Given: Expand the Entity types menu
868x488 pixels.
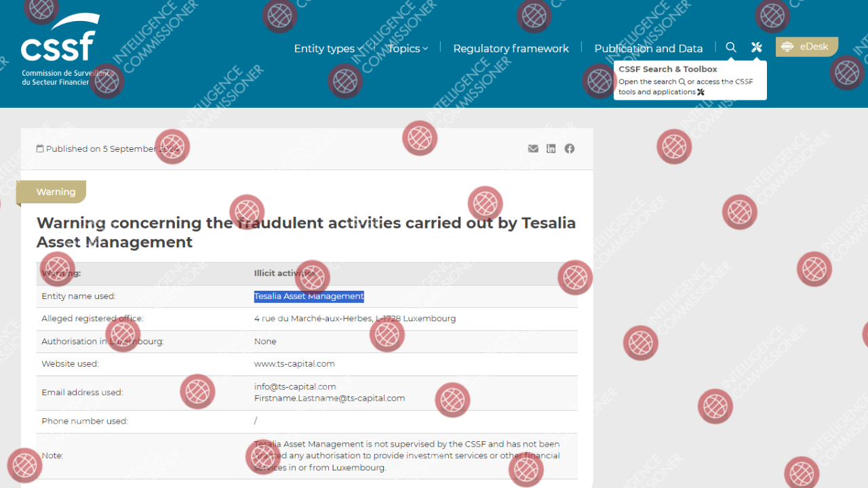Looking at the screenshot, I should click(x=328, y=48).
